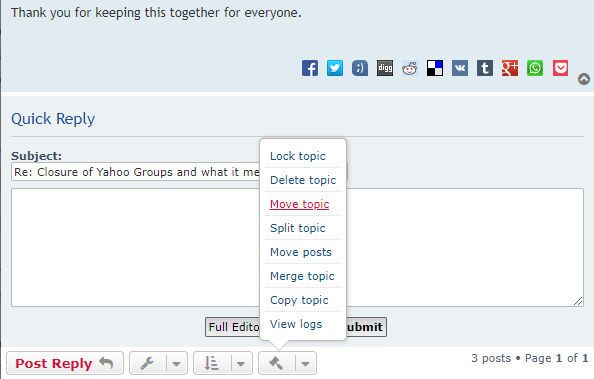This screenshot has height=379, width=594.
Task: Select Split topic in menu
Action: click(x=298, y=228)
